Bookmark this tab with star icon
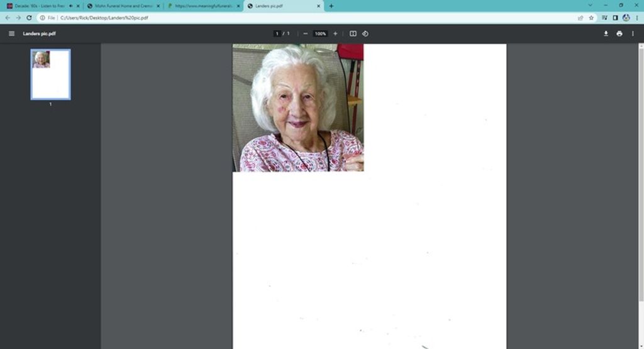 click(x=591, y=18)
